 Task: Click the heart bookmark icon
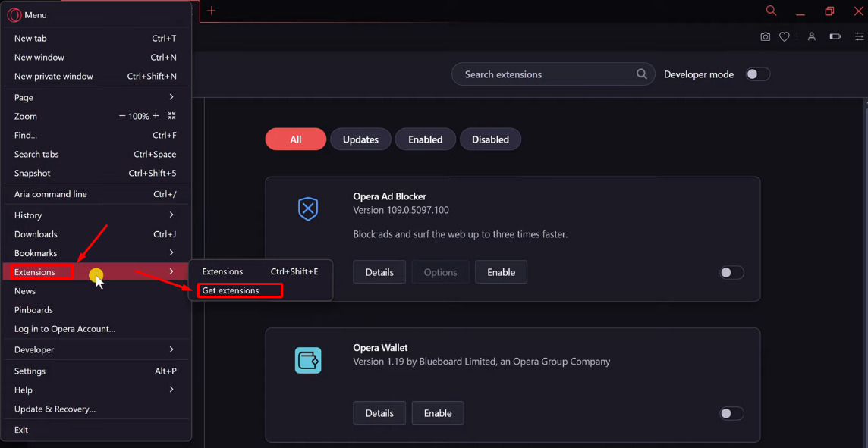[784, 36]
